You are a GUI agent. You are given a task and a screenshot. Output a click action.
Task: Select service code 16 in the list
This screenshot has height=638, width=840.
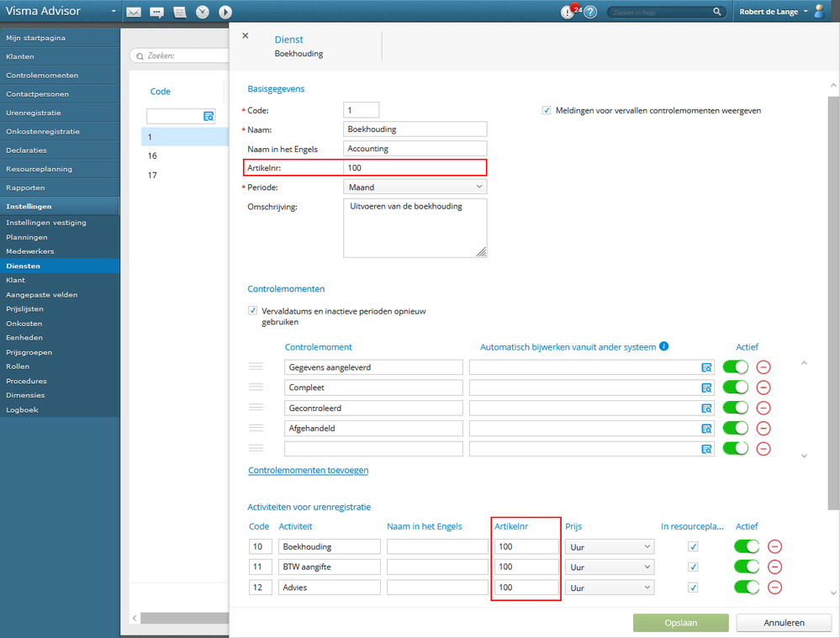tap(185, 156)
